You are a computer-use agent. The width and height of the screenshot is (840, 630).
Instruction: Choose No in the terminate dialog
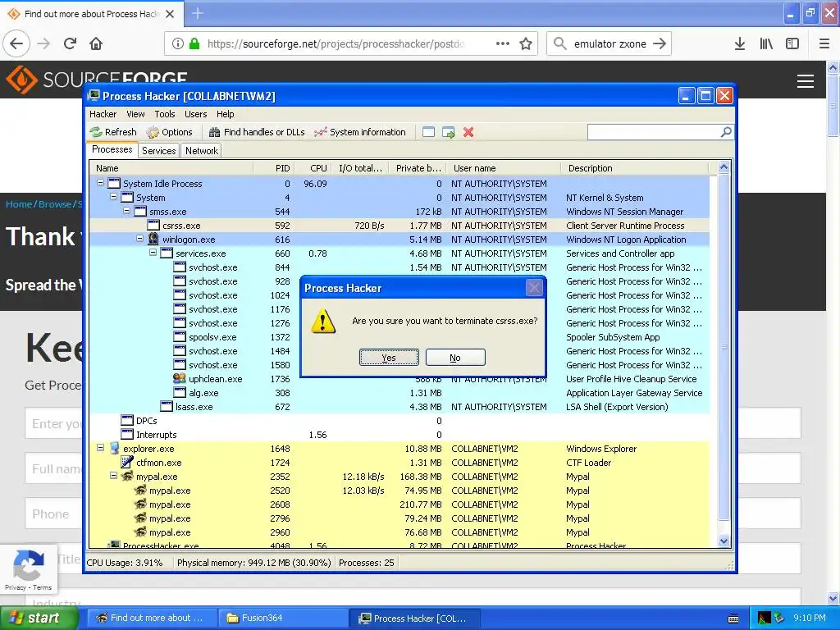[455, 358]
